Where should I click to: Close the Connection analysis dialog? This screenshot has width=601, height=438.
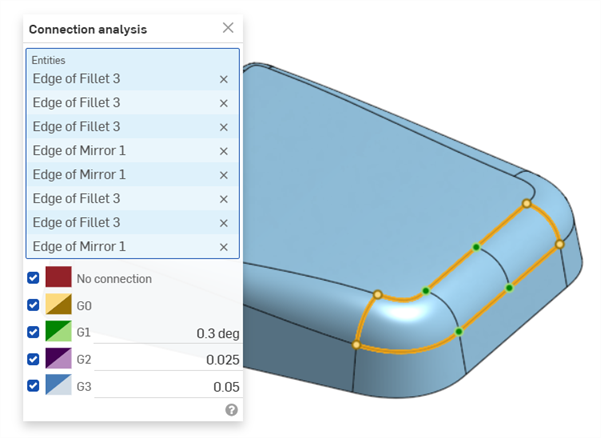click(x=228, y=28)
